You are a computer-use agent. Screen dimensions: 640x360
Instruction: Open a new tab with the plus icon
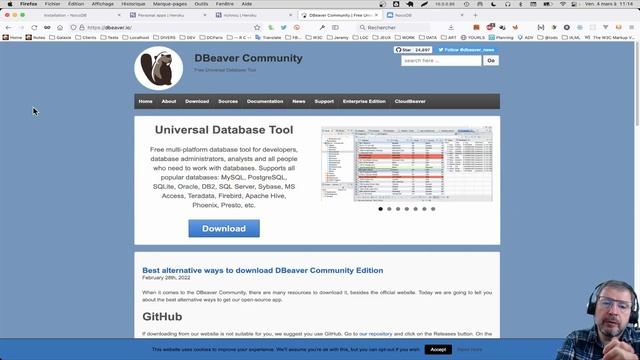click(x=475, y=15)
